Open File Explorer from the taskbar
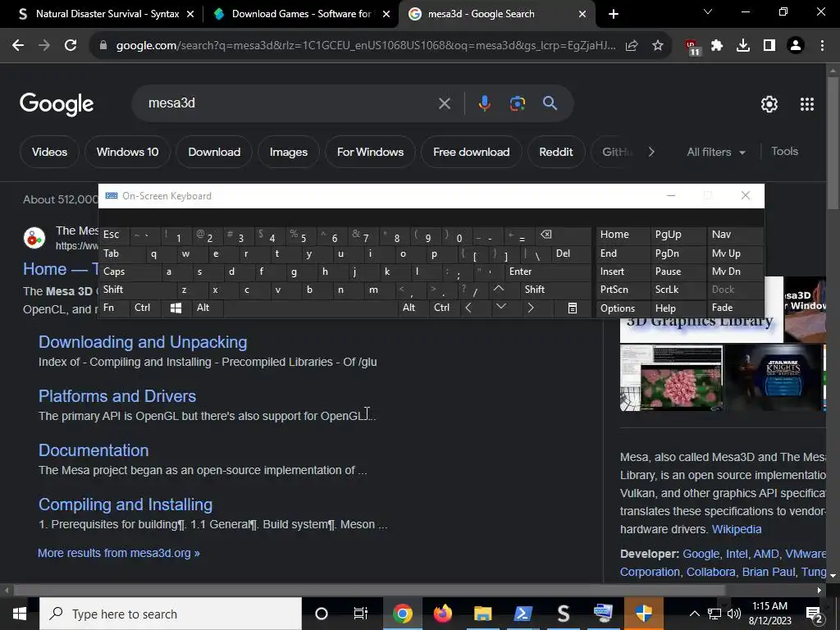Viewport: 840px width, 630px height. point(482,614)
